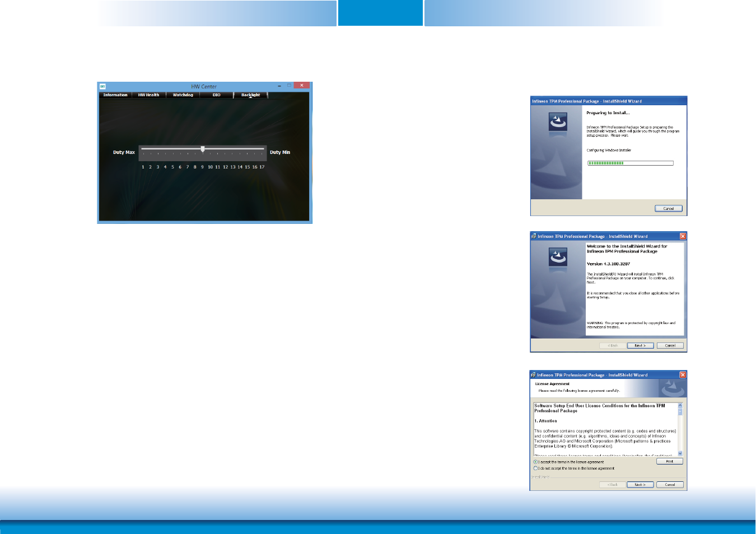Click the 'Preparing to Install...' heading

pos(608,113)
